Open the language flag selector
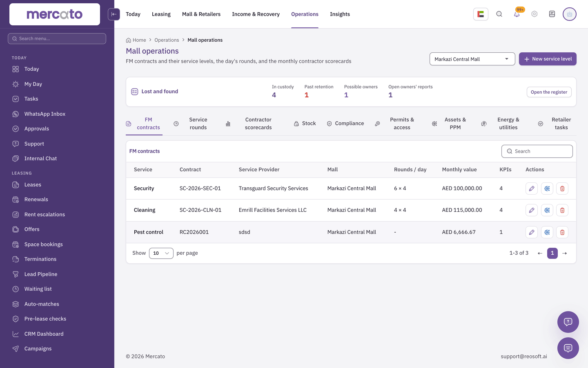The width and height of the screenshot is (588, 368). pyautogui.click(x=481, y=14)
